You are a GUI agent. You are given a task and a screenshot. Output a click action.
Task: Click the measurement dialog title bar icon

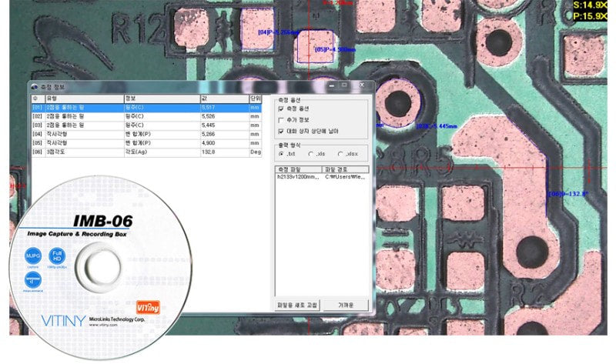(x=34, y=87)
